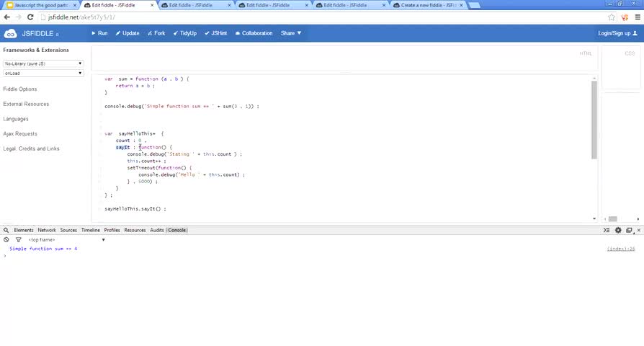Open the DevTools Resources tab

[x=135, y=230]
